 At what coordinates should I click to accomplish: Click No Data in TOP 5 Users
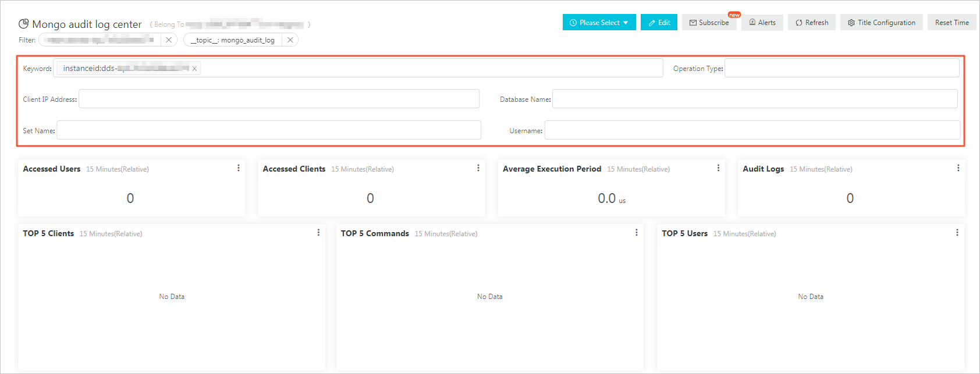click(x=811, y=297)
